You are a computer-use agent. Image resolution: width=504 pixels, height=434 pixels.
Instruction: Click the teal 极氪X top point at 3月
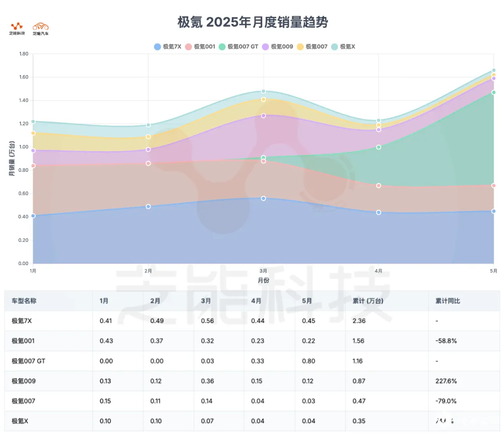pyautogui.click(x=263, y=91)
